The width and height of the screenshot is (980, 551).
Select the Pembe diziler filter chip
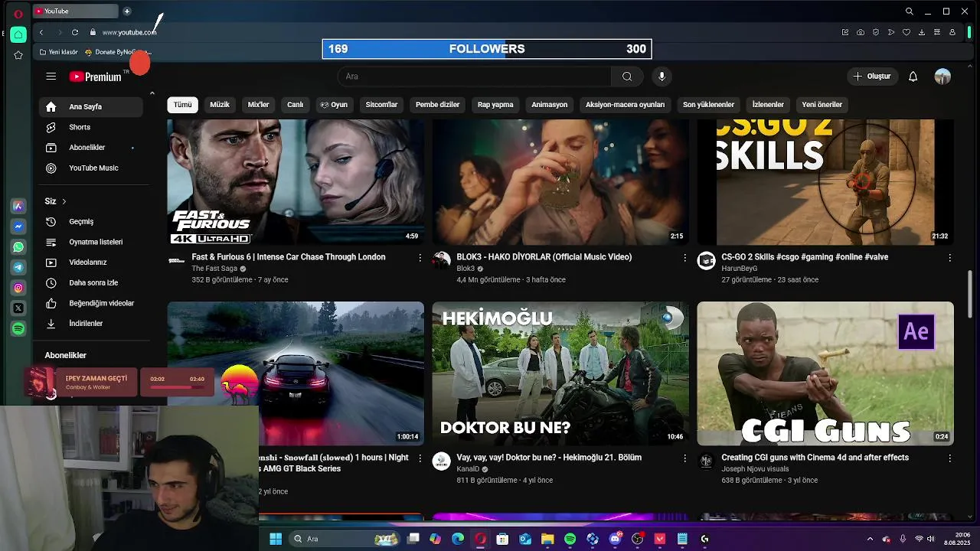pyautogui.click(x=437, y=105)
